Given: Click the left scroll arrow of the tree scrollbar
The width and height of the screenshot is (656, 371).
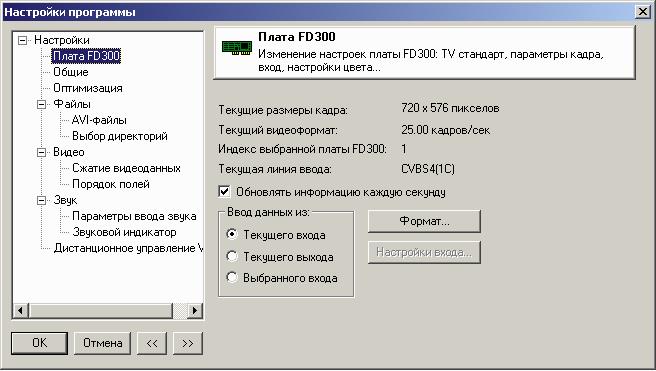Looking at the screenshot, I should pyautogui.click(x=21, y=310).
